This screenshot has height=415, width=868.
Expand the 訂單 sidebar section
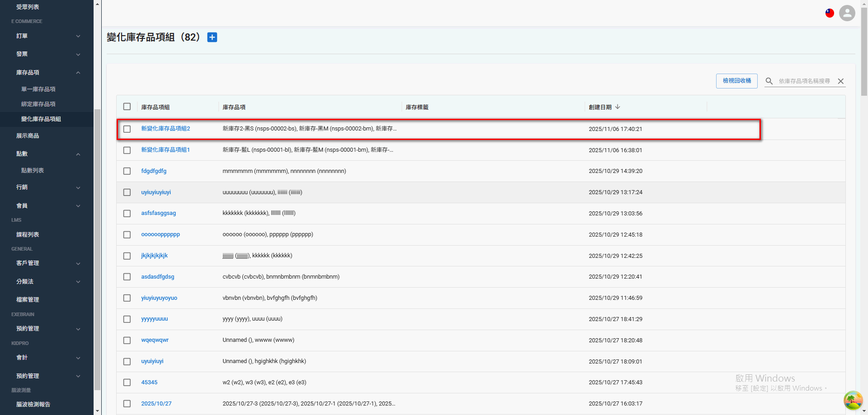(47, 36)
